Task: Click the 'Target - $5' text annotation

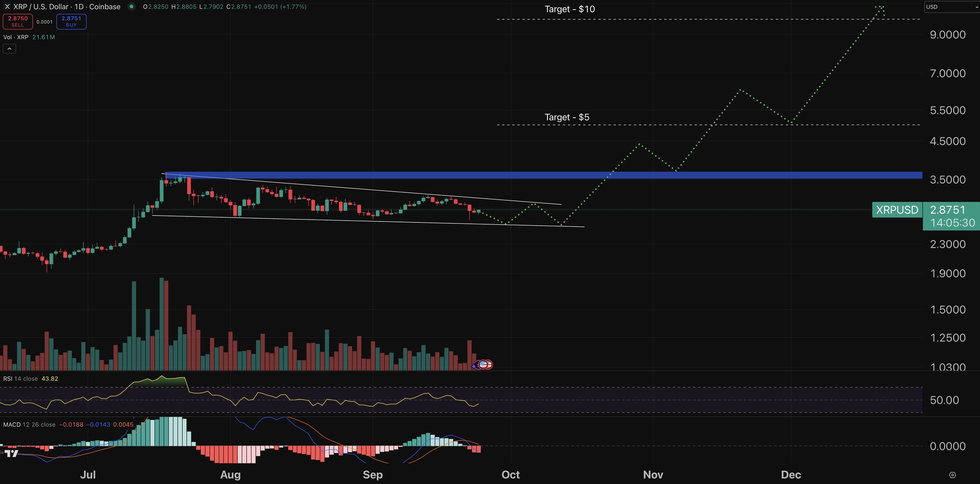Action: click(x=567, y=117)
